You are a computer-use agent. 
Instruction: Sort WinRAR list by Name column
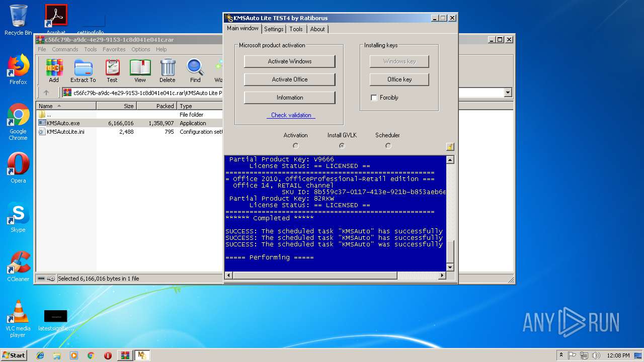click(x=66, y=106)
